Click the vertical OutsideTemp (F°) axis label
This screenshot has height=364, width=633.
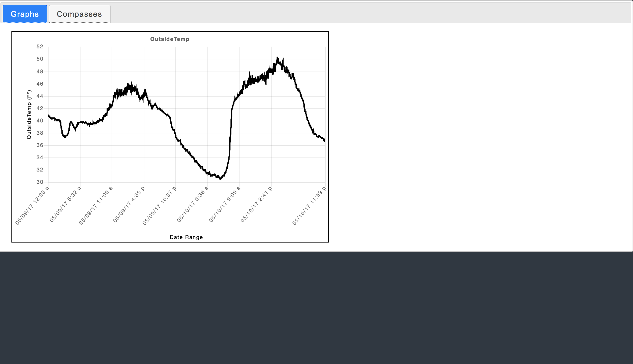point(29,114)
